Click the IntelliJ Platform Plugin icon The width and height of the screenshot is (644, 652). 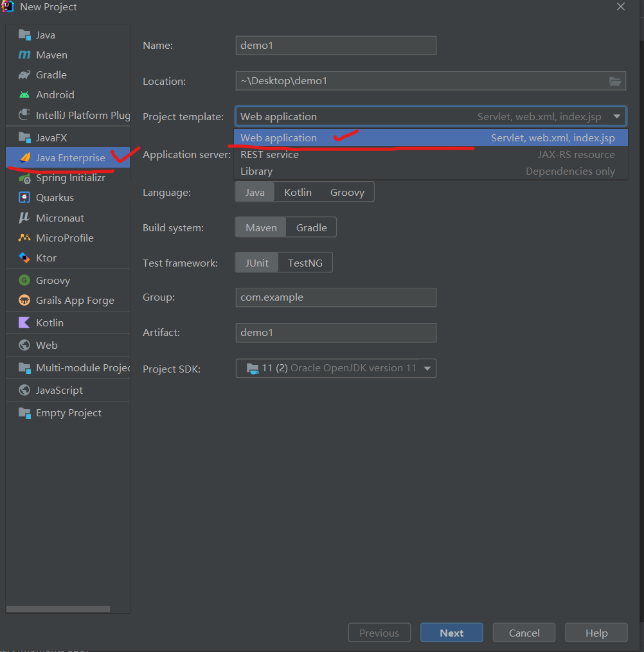24,115
